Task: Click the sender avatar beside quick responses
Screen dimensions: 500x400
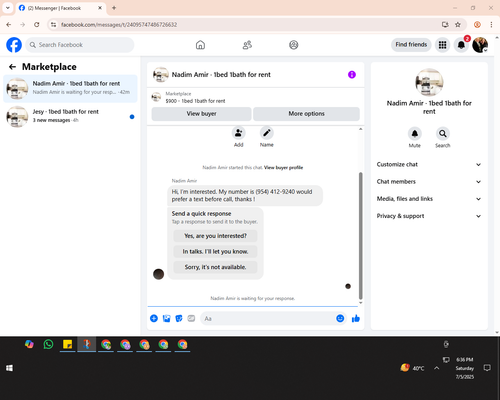Action: (x=158, y=274)
